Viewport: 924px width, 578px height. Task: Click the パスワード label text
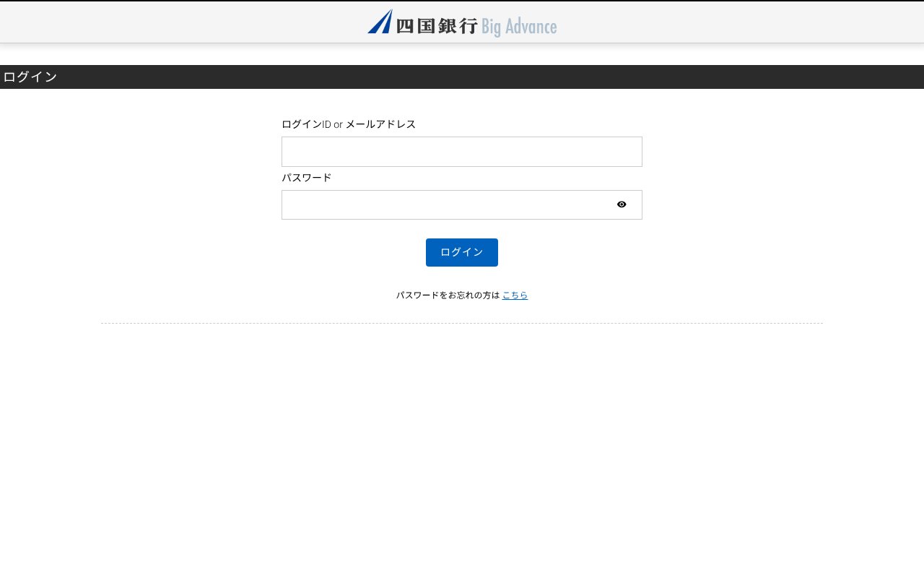click(x=306, y=178)
